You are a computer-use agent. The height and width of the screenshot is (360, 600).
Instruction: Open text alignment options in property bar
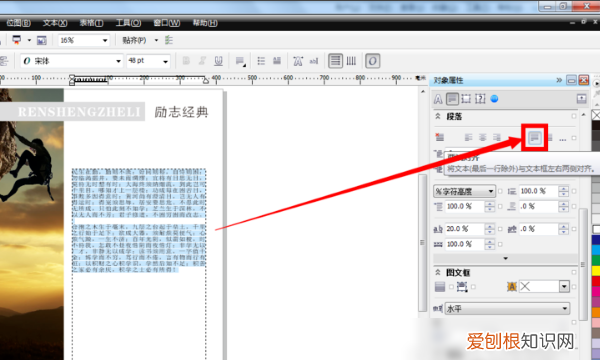coord(240,61)
